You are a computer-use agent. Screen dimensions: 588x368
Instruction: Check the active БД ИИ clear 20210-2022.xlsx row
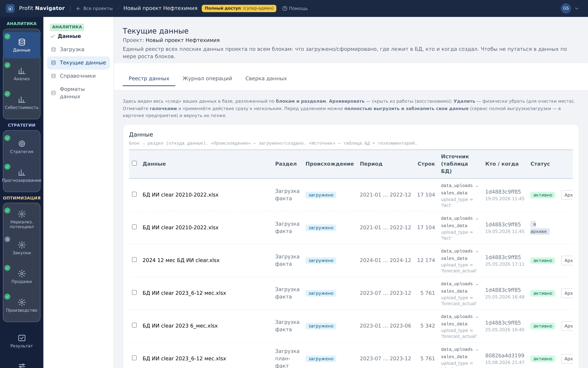tap(134, 194)
